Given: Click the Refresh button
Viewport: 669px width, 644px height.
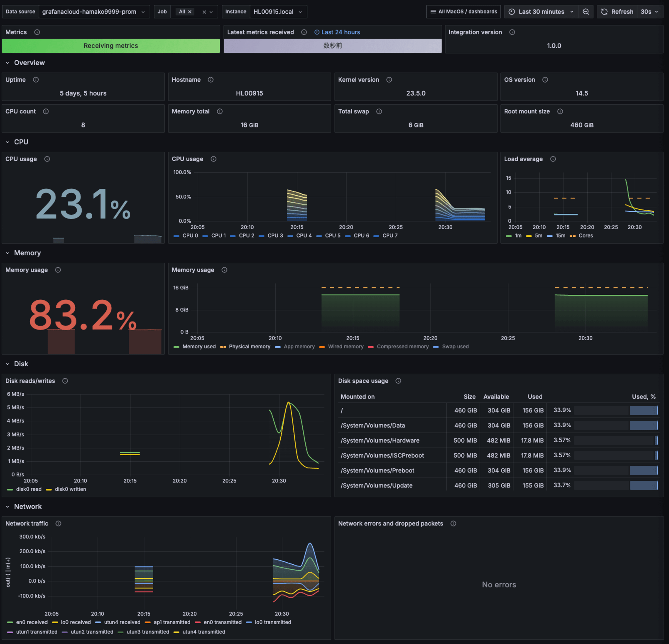Looking at the screenshot, I should (617, 12).
